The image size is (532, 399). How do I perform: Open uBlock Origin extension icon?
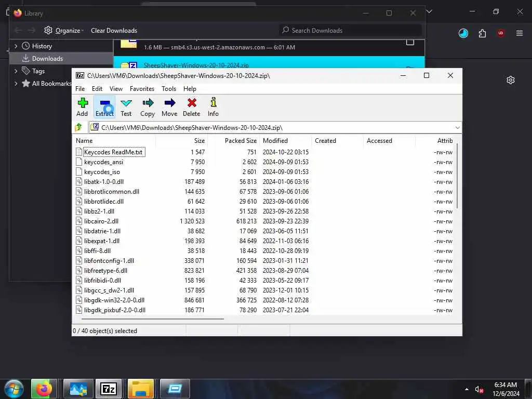501,33
